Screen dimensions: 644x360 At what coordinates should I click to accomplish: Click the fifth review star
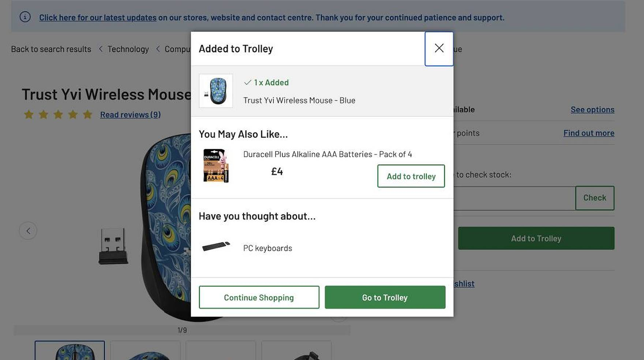pos(87,115)
